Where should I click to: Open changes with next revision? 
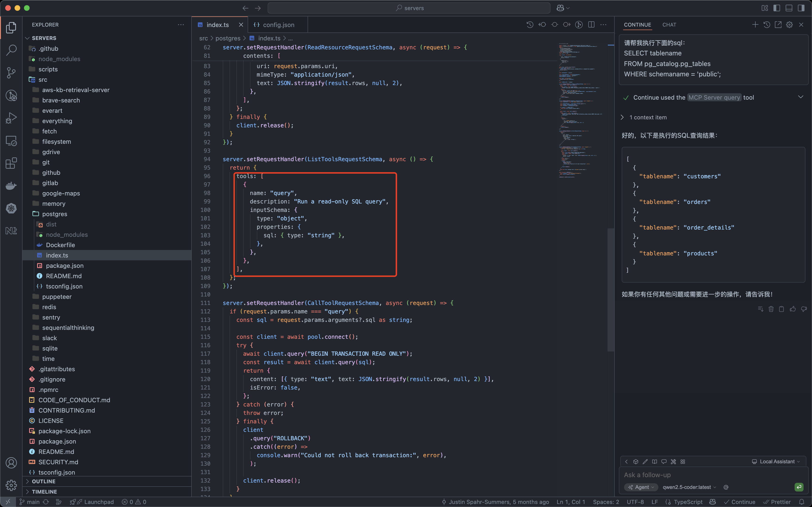(566, 24)
